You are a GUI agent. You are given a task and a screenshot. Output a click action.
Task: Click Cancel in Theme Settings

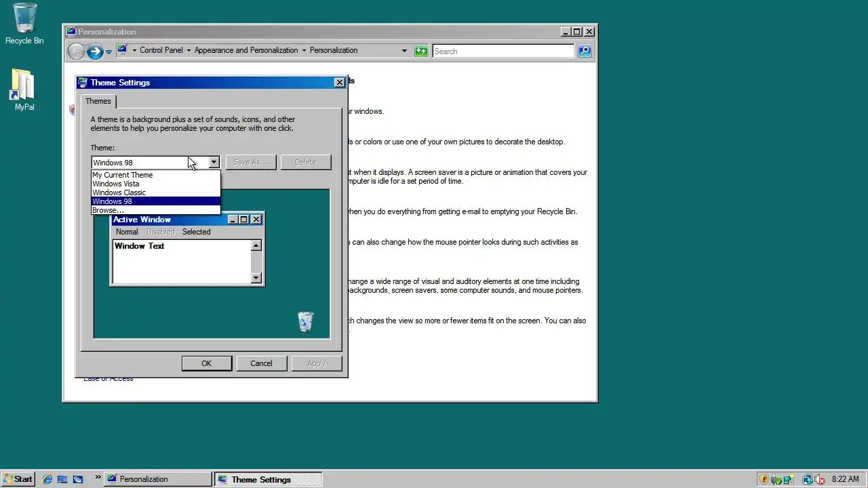(261, 363)
